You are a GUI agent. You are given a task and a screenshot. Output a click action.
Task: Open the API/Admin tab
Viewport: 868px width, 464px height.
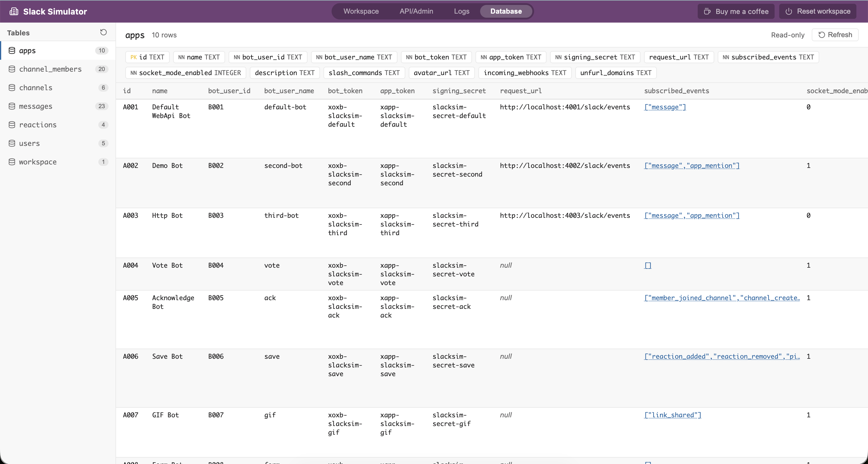[x=416, y=11]
